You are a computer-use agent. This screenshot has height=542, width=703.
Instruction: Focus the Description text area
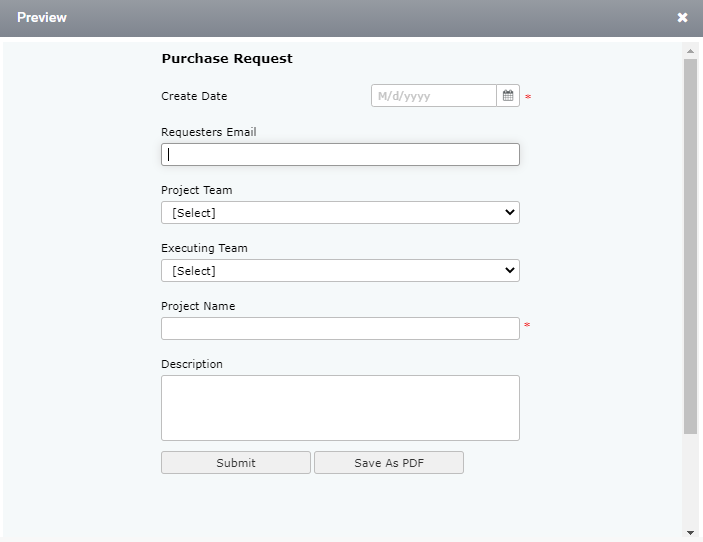point(340,408)
